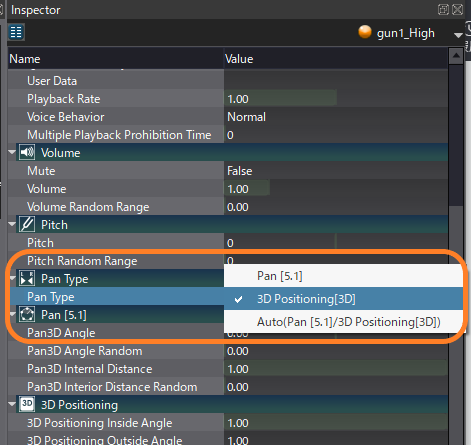This screenshot has width=471, height=445.
Task: Select the Playback Rate row label
Action: click(x=64, y=99)
